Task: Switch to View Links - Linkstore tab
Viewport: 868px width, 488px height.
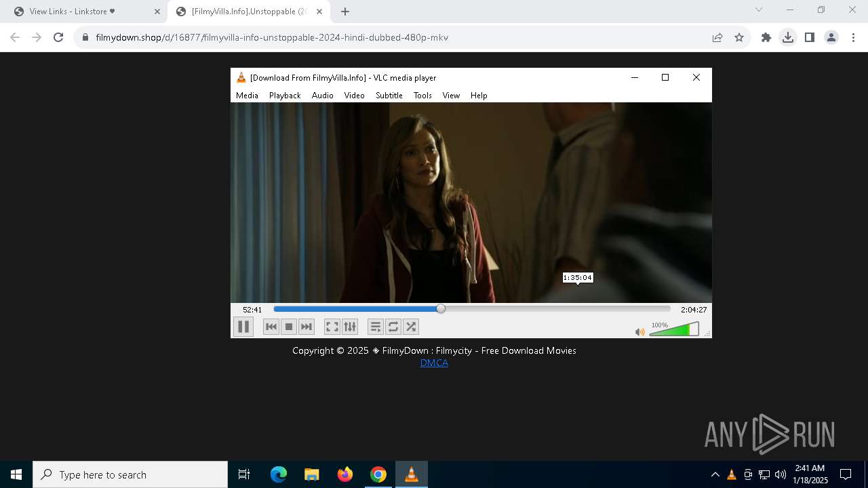Action: [84, 12]
